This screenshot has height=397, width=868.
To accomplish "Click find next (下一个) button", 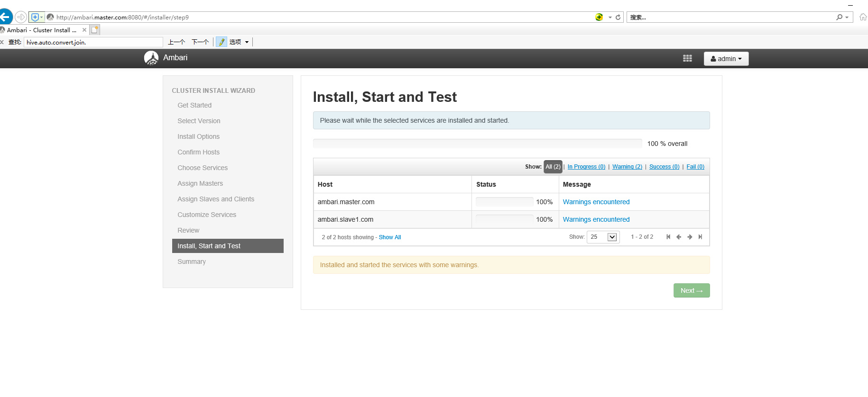I will pos(200,42).
